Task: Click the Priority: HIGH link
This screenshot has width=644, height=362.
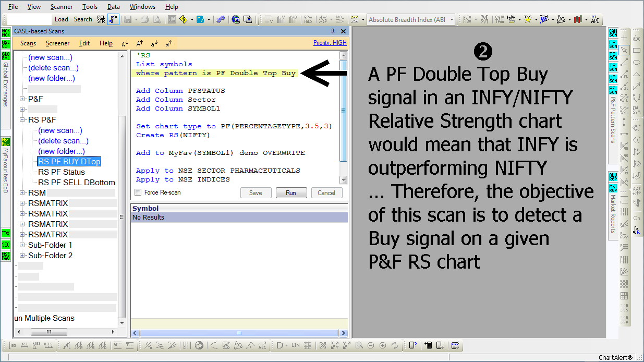Action: point(330,43)
